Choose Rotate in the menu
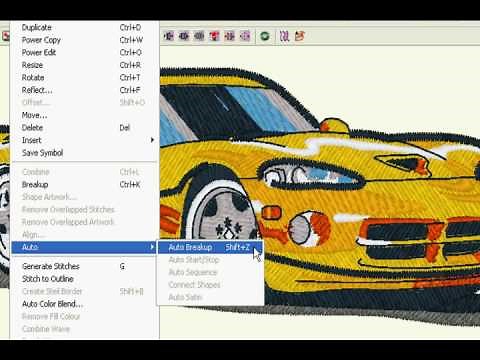 coord(84,77)
